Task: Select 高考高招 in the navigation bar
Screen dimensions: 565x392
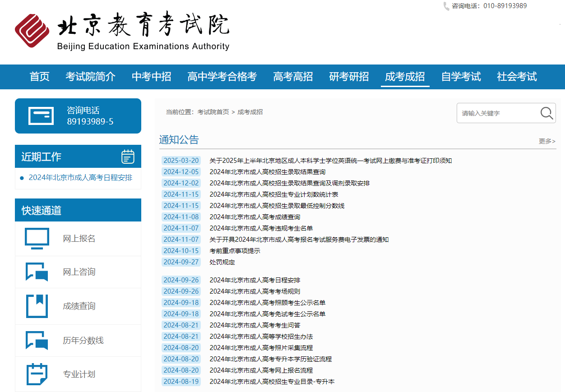Action: (293, 77)
